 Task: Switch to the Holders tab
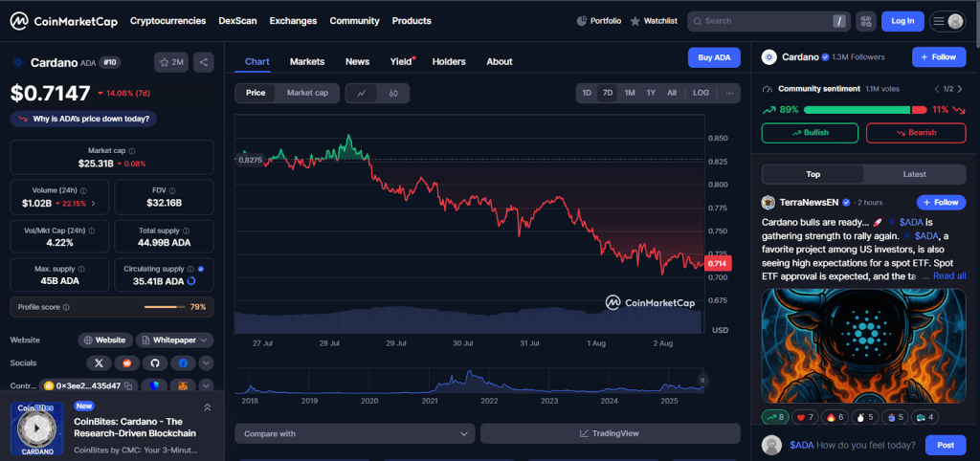tap(449, 62)
